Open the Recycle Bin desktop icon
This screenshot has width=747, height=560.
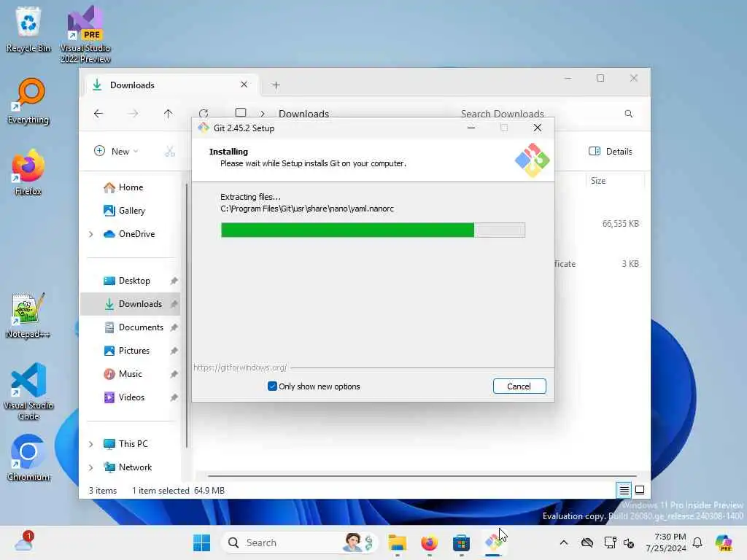click(28, 29)
